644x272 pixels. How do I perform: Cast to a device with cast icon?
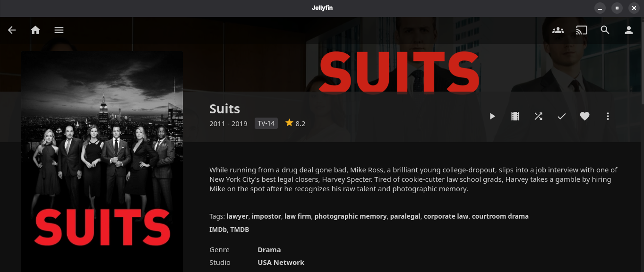coord(582,30)
